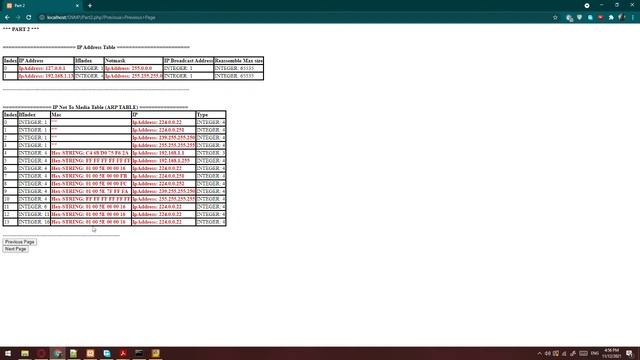The height and width of the screenshot is (360, 640).
Task: Open the blue monitor taskbar app
Action: pyautogui.click(x=107, y=353)
